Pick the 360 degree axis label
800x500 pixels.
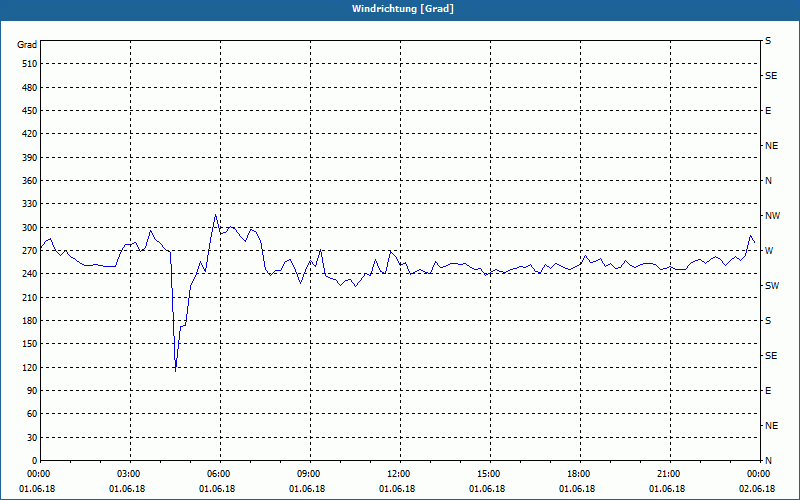(30, 181)
